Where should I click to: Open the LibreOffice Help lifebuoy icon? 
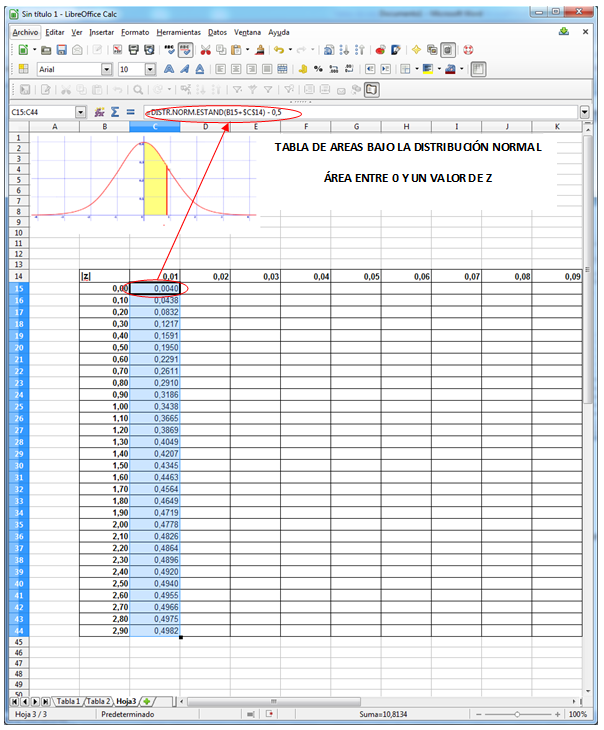coord(467,49)
